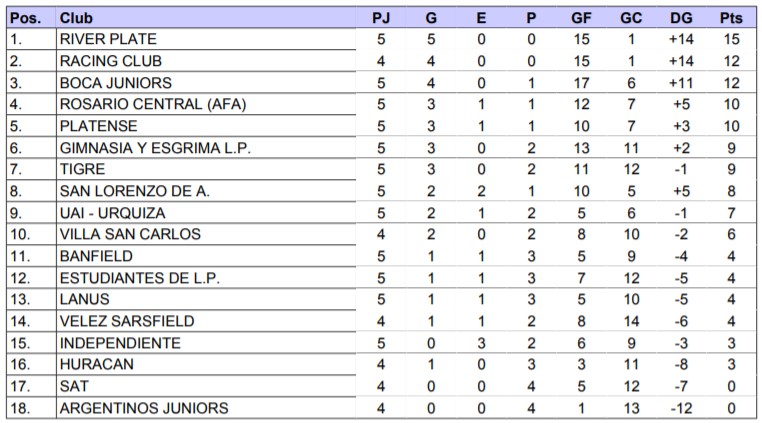Click the Club column header
This screenshot has width=762, height=423.
tap(71, 18)
